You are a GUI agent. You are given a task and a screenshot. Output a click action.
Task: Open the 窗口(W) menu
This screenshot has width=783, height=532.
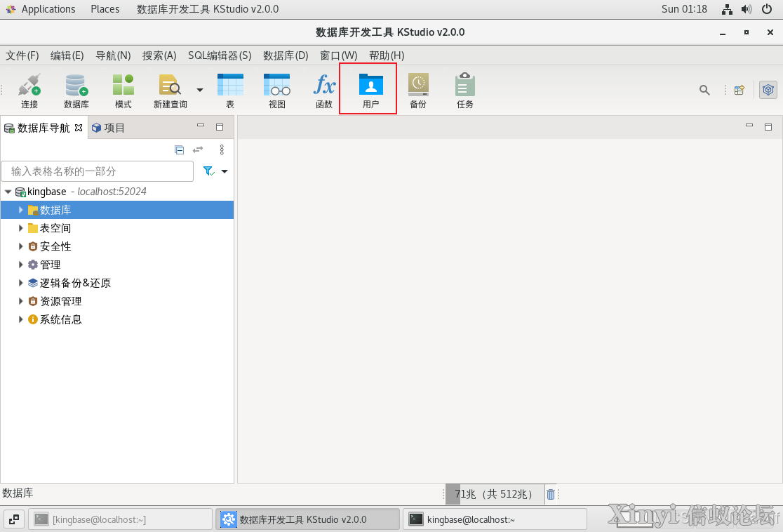pos(339,55)
